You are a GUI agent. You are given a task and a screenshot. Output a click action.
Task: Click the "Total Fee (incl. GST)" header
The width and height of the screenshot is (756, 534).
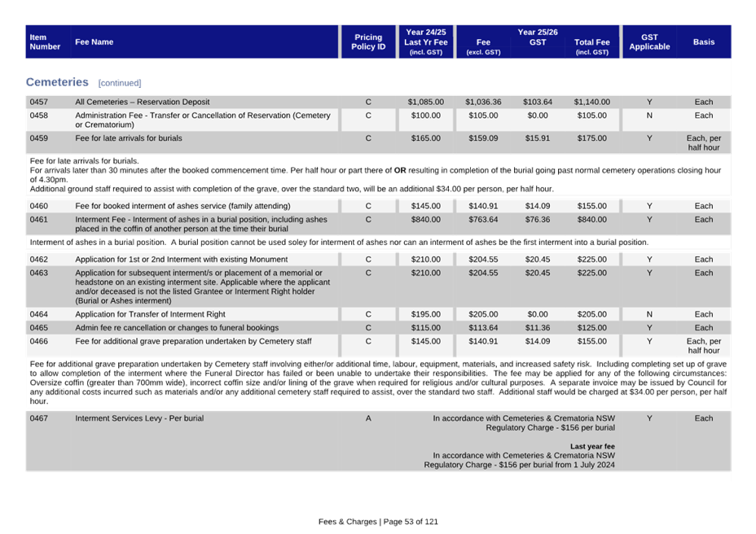click(x=592, y=46)
